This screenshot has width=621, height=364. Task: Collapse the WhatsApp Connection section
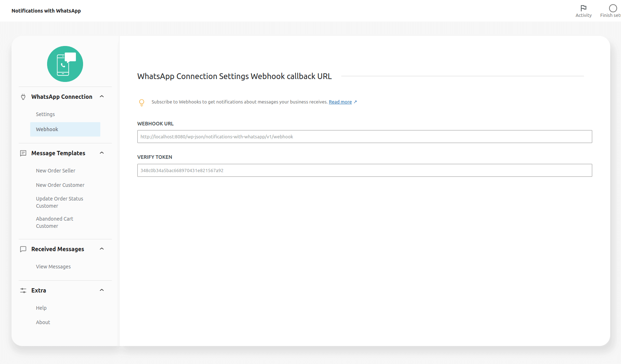tap(101, 96)
